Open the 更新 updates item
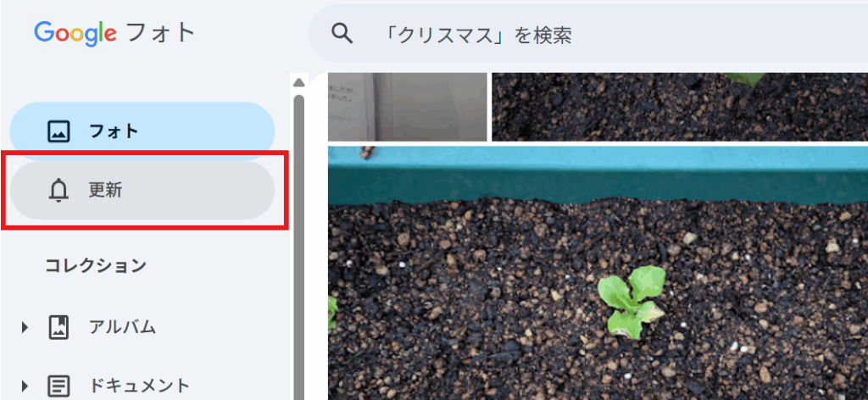The image size is (868, 400). (142, 191)
